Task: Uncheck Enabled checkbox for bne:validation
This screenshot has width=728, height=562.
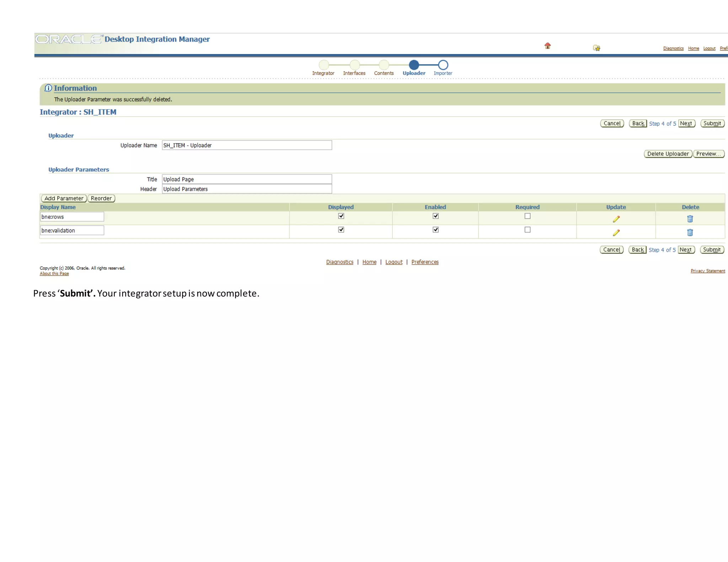Action: 435,230
